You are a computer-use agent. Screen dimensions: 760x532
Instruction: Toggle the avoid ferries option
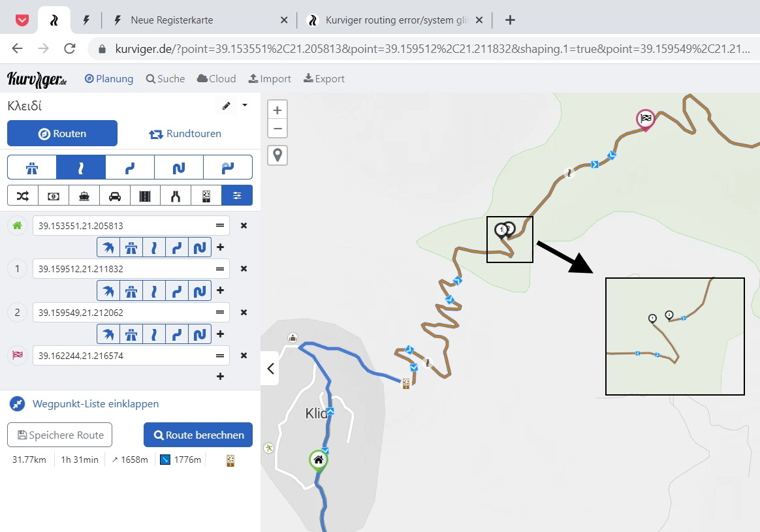(x=84, y=195)
